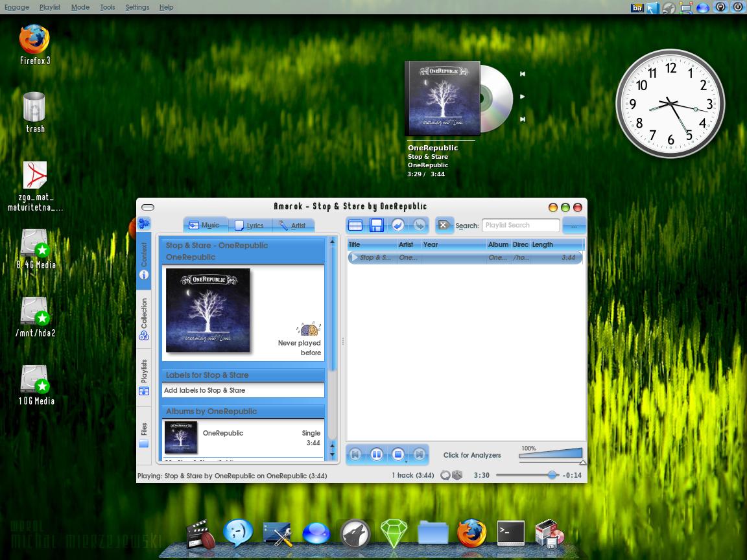This screenshot has height=560, width=747.
Task: Click the gear icon above the sidebar tabs
Action: tap(144, 224)
